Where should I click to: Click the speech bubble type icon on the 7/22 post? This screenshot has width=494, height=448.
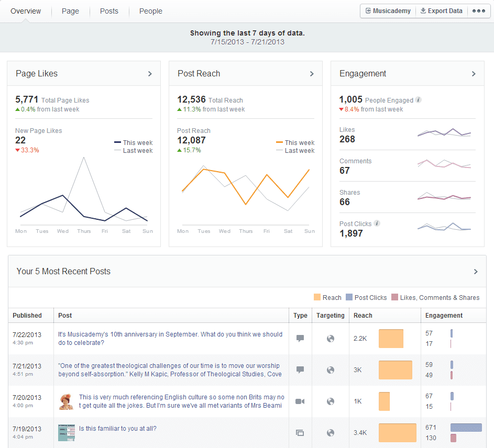[x=300, y=338]
